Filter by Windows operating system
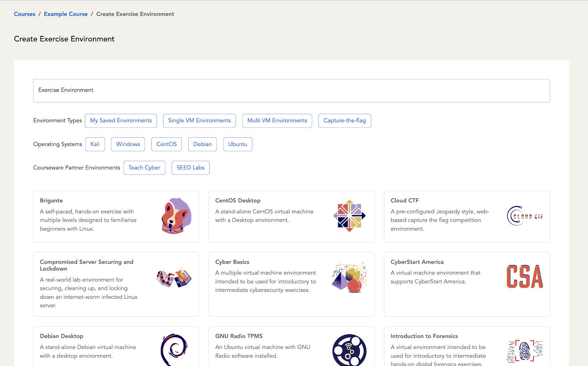The height and width of the screenshot is (366, 588). tap(128, 144)
